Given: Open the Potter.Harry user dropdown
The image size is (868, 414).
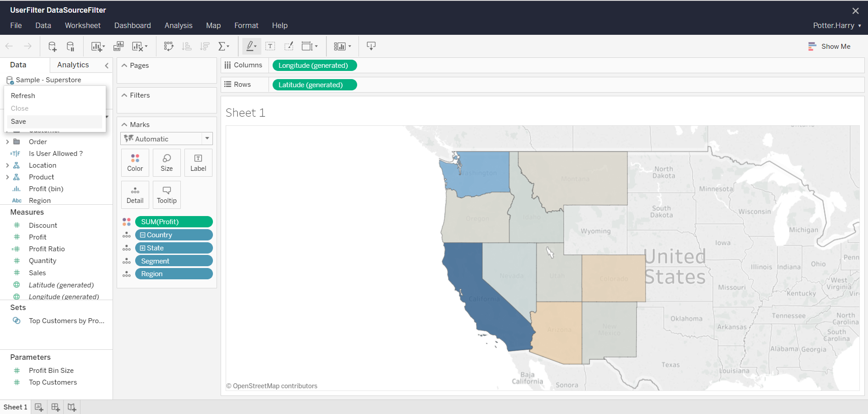Looking at the screenshot, I should tap(837, 25).
